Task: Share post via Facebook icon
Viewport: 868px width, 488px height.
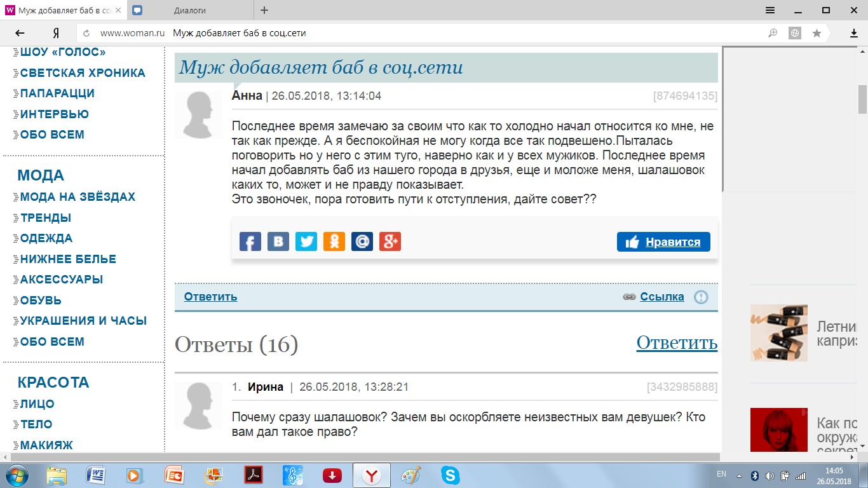Action: point(250,241)
